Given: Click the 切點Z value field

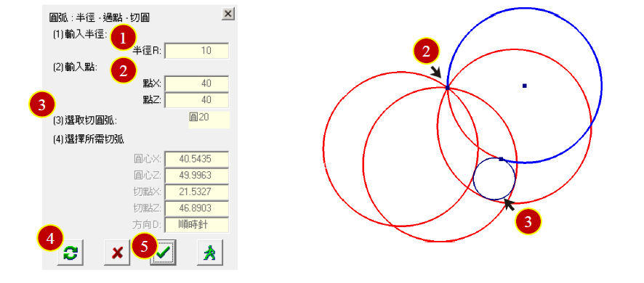Looking at the screenshot, I should pyautogui.click(x=196, y=208).
